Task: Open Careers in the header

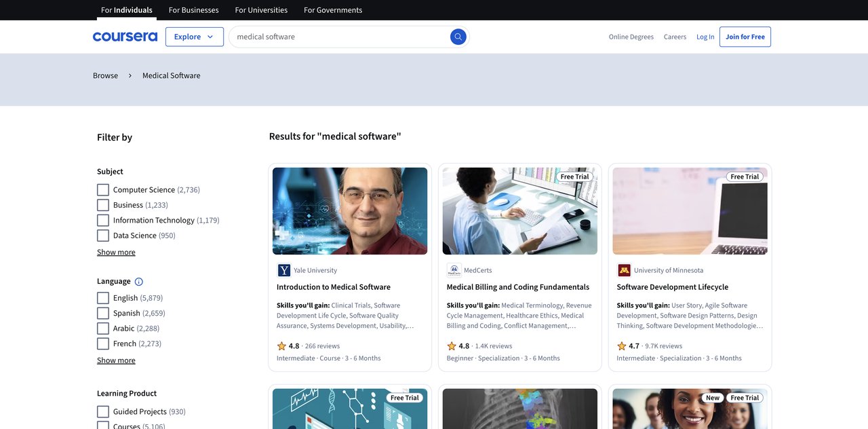Action: (x=675, y=37)
